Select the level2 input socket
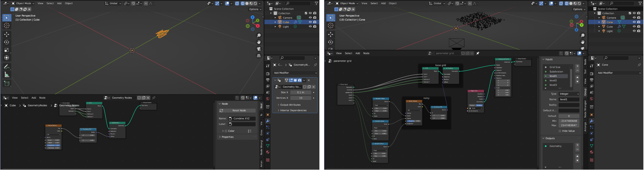 [553, 80]
